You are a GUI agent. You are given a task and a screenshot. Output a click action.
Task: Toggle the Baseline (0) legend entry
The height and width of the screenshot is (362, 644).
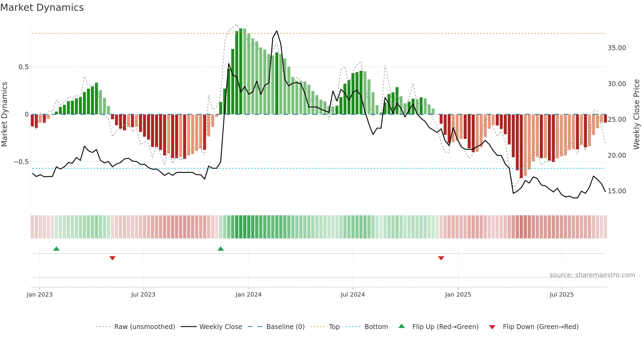(276, 327)
